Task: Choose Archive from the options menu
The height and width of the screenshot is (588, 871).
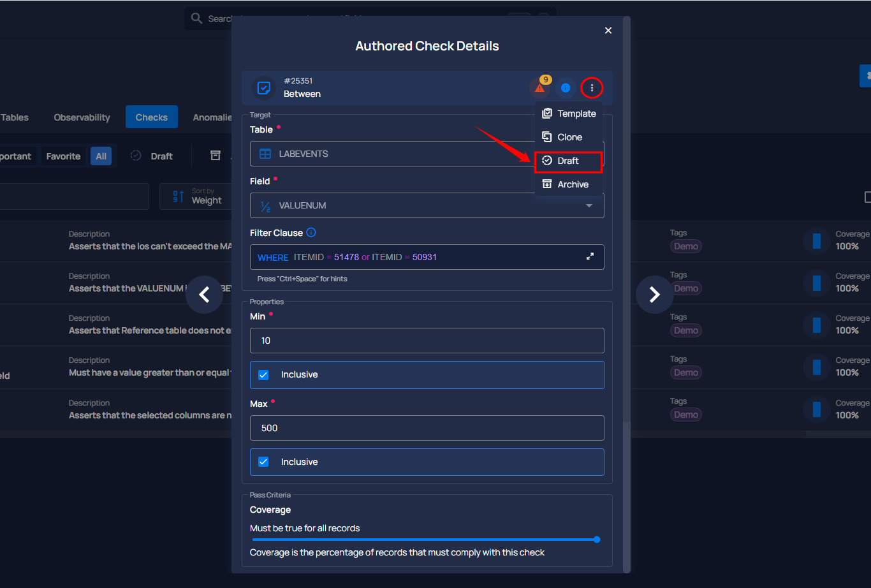Action: click(569, 184)
